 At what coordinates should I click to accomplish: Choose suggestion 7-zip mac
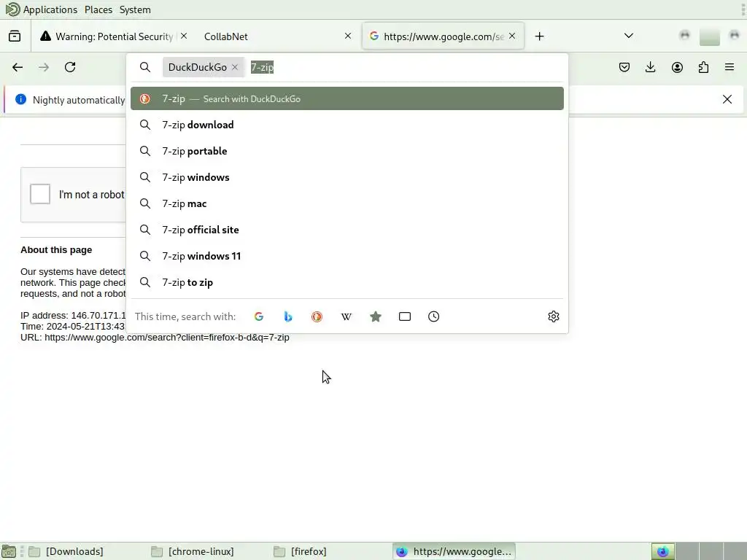point(347,203)
